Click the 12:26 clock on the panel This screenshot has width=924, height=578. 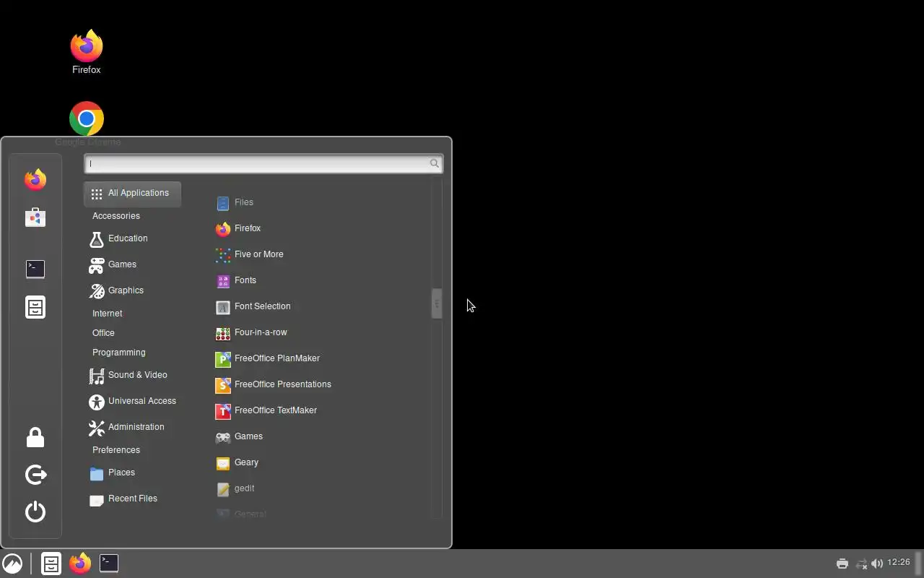tap(899, 562)
